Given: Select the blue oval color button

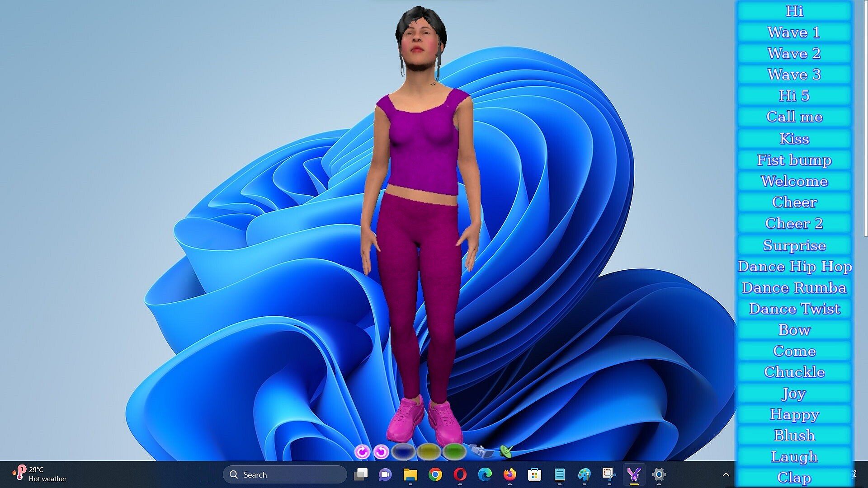Looking at the screenshot, I should coord(403,451).
